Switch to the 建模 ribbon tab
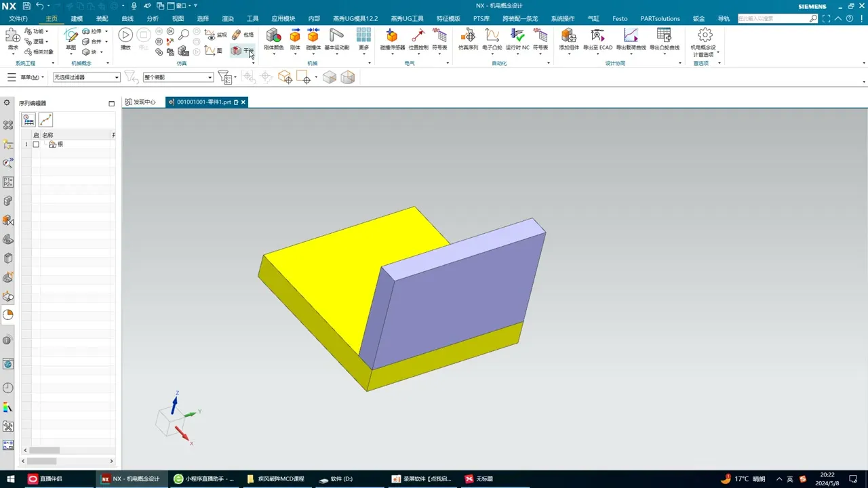The width and height of the screenshot is (868, 488). [77, 18]
